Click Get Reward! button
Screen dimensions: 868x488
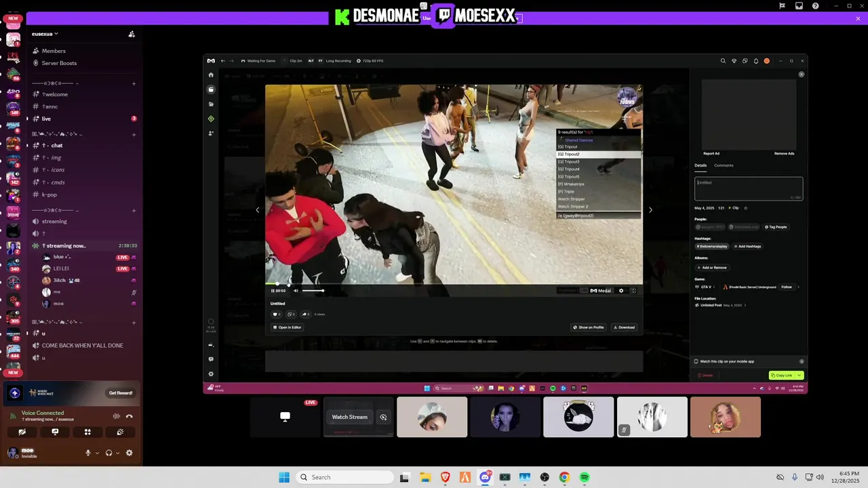point(121,393)
